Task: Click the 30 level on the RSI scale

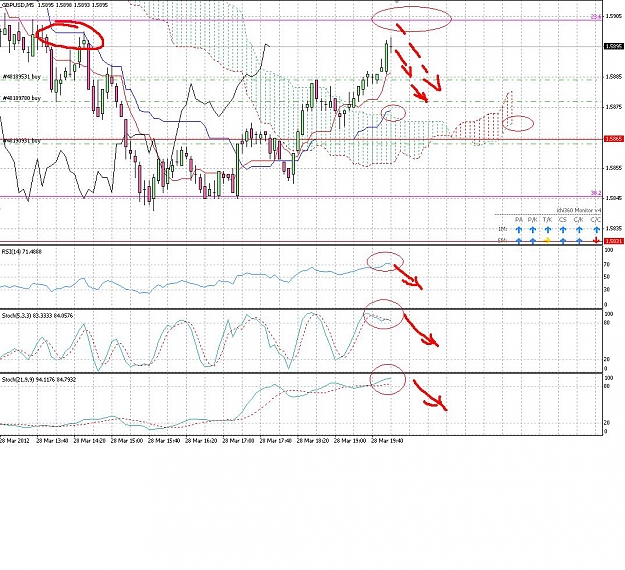Action: pos(607,289)
